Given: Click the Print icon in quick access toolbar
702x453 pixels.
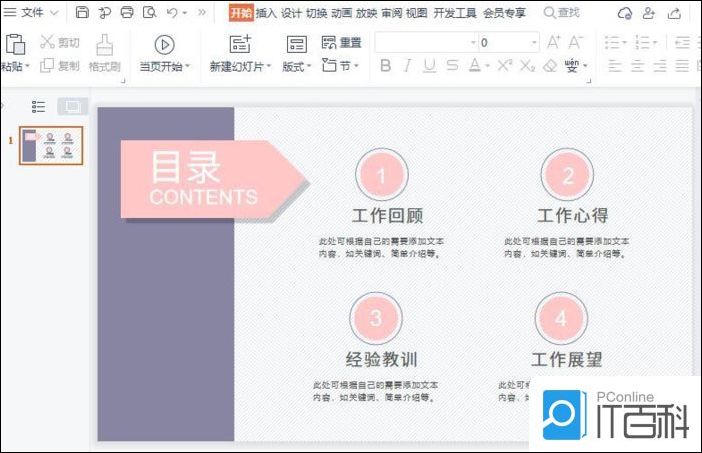Looking at the screenshot, I should 126,13.
